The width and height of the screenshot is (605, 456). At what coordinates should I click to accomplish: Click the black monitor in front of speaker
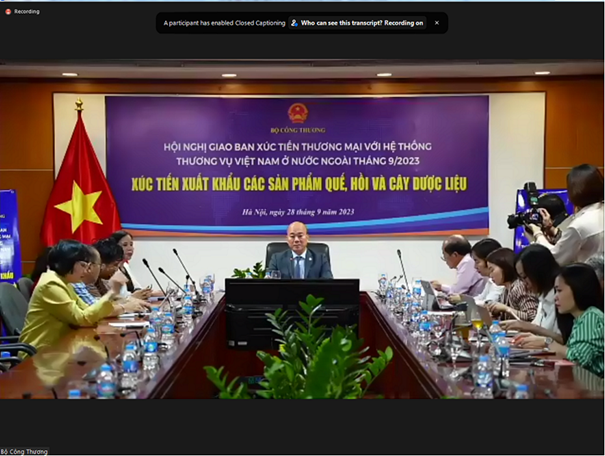tap(292, 313)
